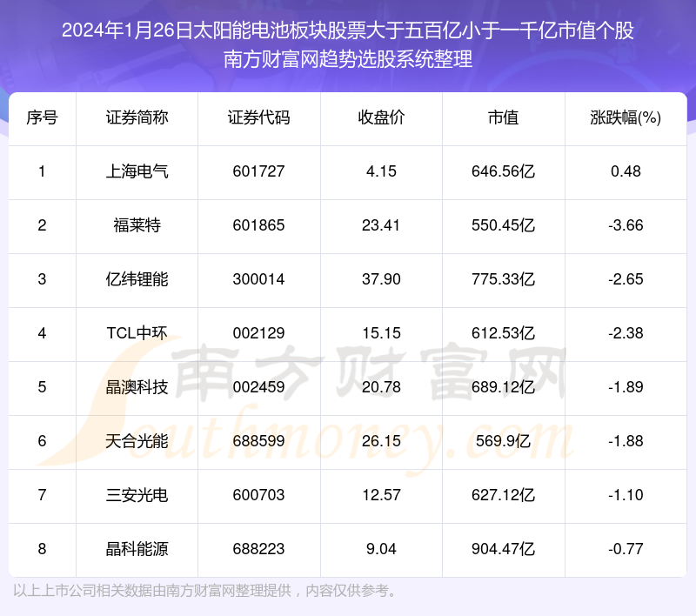Click row number 6 in 序号 column
The height and width of the screenshot is (616, 696).
(42, 441)
